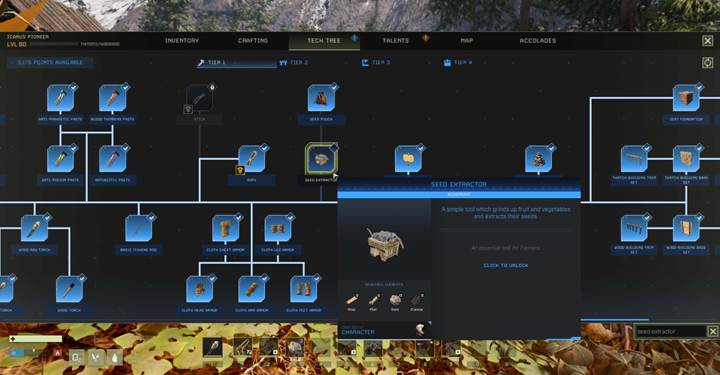Select the Tech Tree tab
The image size is (720, 375).
point(324,41)
